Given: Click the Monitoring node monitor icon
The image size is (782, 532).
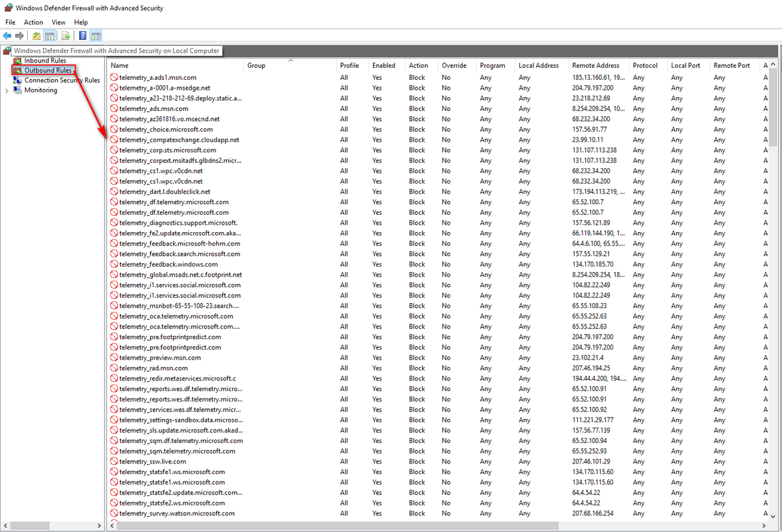Looking at the screenshot, I should click(x=18, y=90).
